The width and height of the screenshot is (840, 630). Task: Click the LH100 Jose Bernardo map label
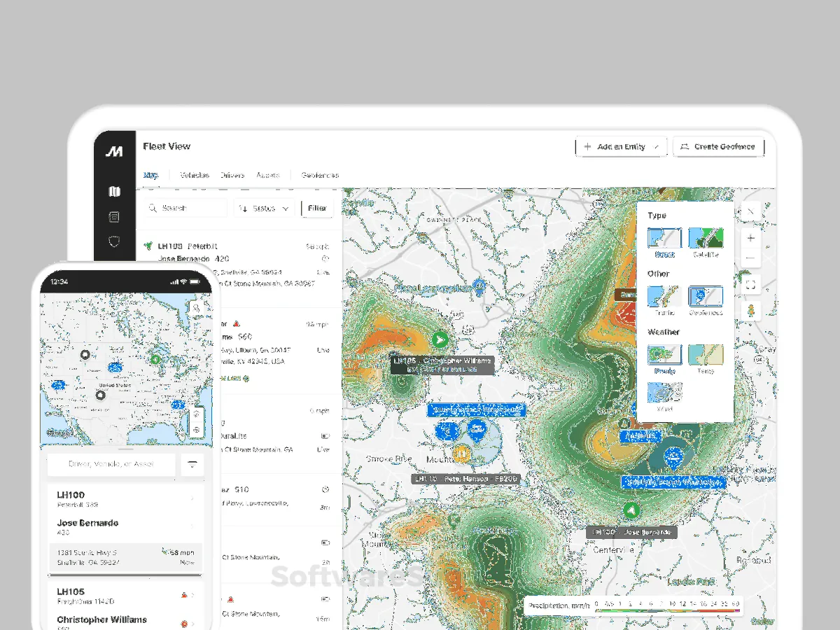tap(631, 532)
